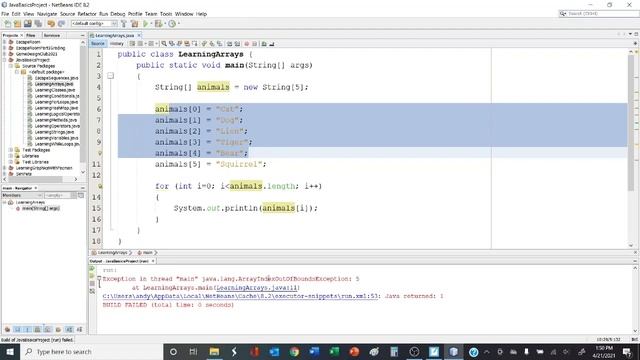Screen dimensions: 640x360
Task: Click the blue help question-mark taskbar icon
Action: point(473,351)
